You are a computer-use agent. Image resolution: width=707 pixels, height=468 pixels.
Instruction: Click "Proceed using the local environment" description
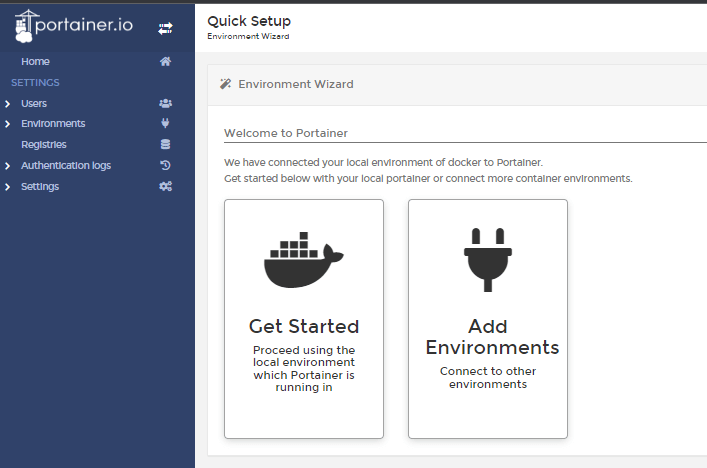point(304,368)
